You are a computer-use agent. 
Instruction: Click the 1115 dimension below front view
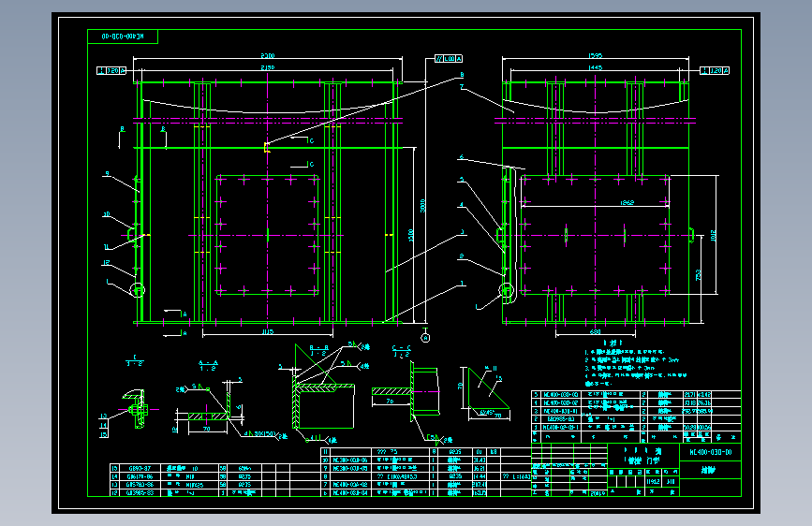(x=267, y=332)
